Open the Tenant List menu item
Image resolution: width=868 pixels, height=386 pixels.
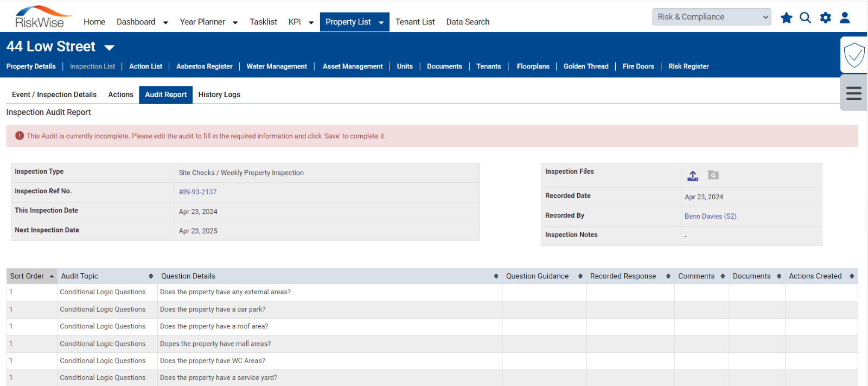(x=415, y=22)
